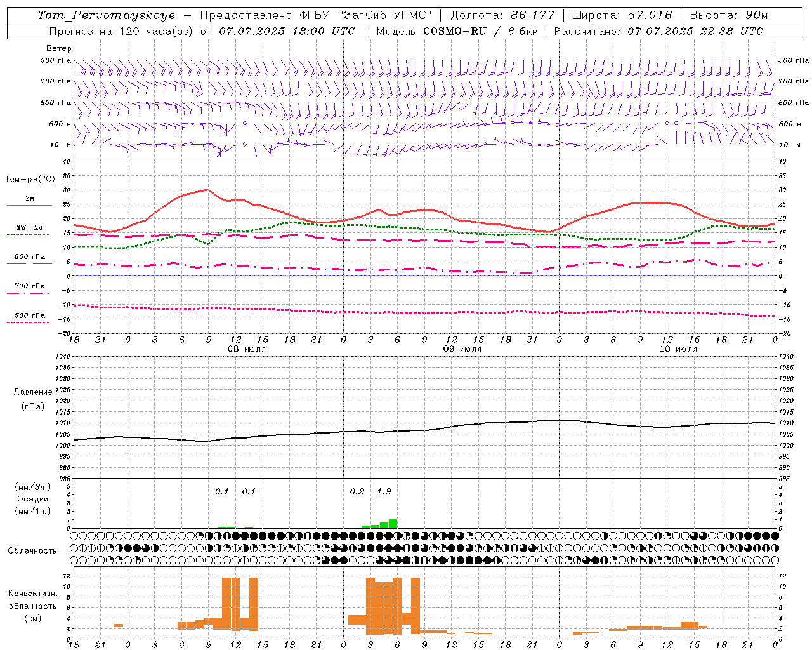Click the model label 'COSMO-RU / 6.6км'
This screenshot has height=650, width=812.
[x=480, y=31]
